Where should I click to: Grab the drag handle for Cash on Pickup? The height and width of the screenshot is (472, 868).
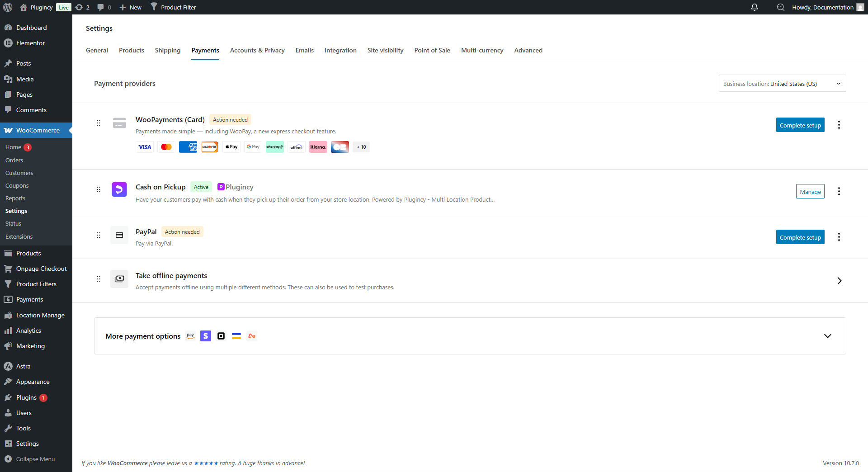(99, 189)
